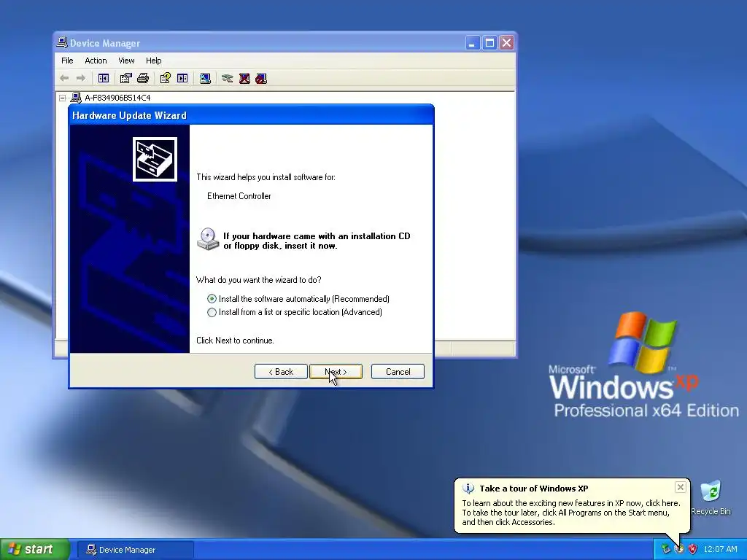
Task: Click the Windows XP tour tray icon
Action: tap(679, 549)
